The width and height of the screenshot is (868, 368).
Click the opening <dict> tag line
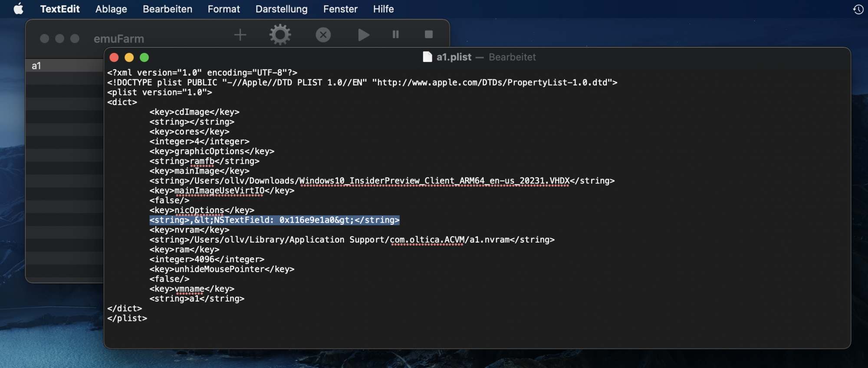pyautogui.click(x=122, y=102)
